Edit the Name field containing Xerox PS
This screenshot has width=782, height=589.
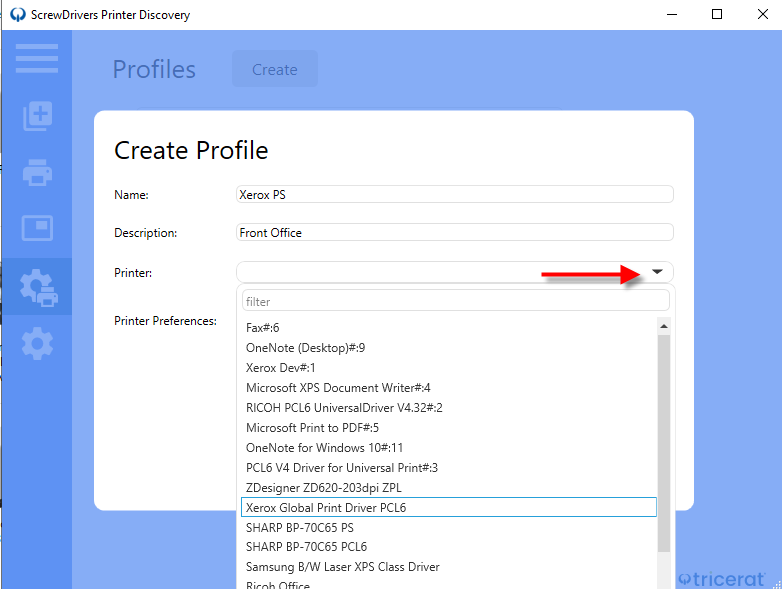[x=455, y=195]
